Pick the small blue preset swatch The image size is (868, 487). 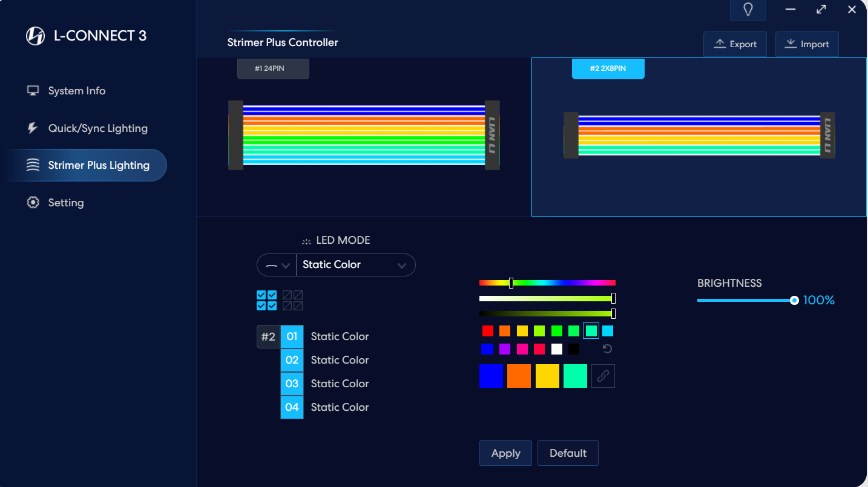pyautogui.click(x=488, y=349)
